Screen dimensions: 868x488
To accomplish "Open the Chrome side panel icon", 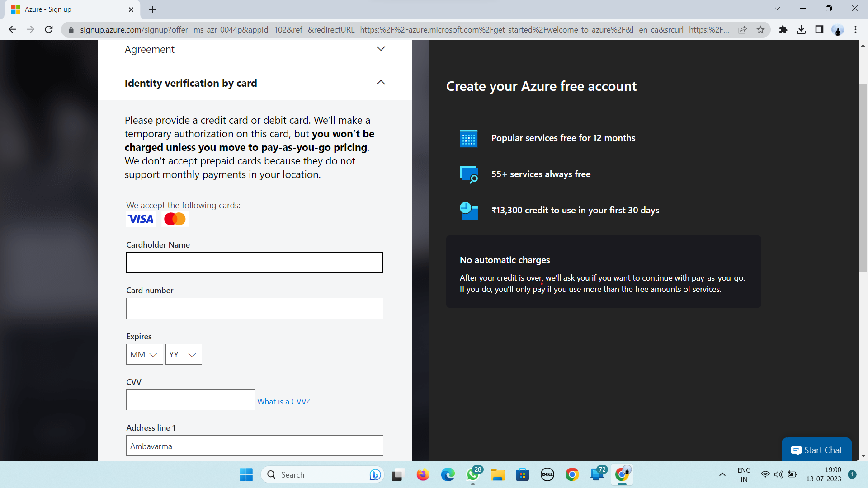I will coord(819,29).
